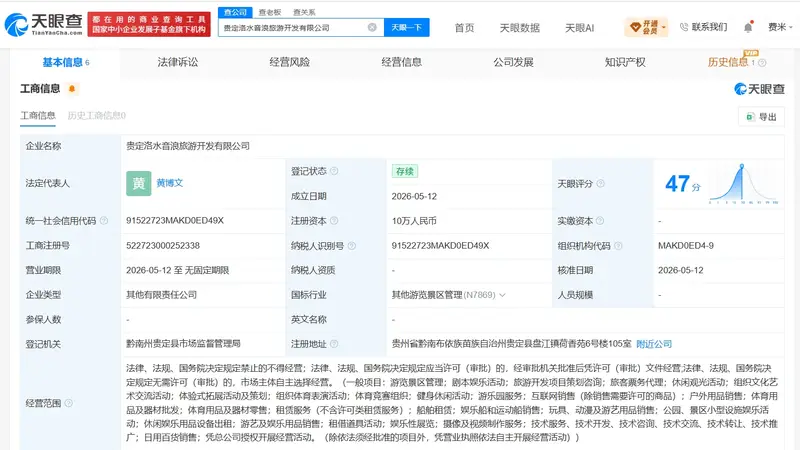Image resolution: width=800 pixels, height=450 pixels.
Task: Open legal representative 黄博文 link
Action: coord(170,183)
